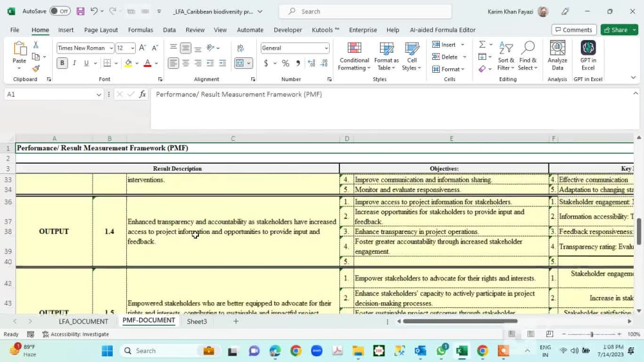Open the General number format dropdown
Screen dimensions: 644x362
click(x=326, y=48)
